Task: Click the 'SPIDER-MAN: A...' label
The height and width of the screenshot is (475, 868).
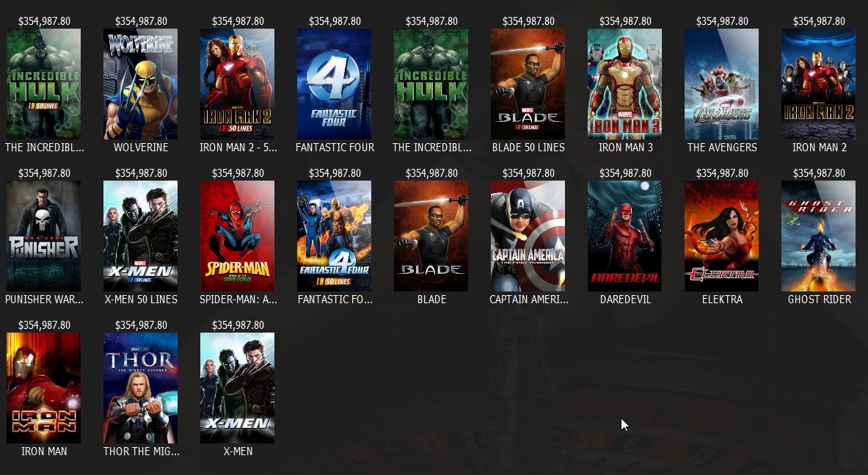Action: coord(238,299)
